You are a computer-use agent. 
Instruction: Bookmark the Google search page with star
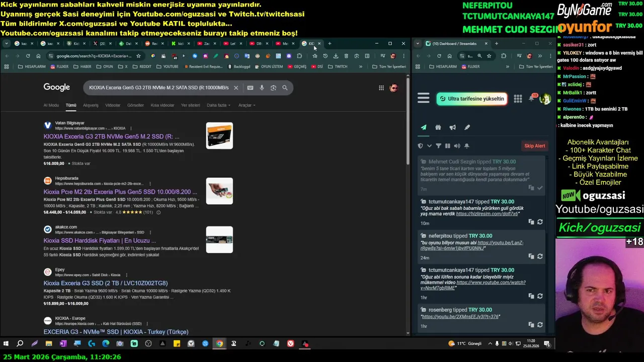(x=138, y=56)
